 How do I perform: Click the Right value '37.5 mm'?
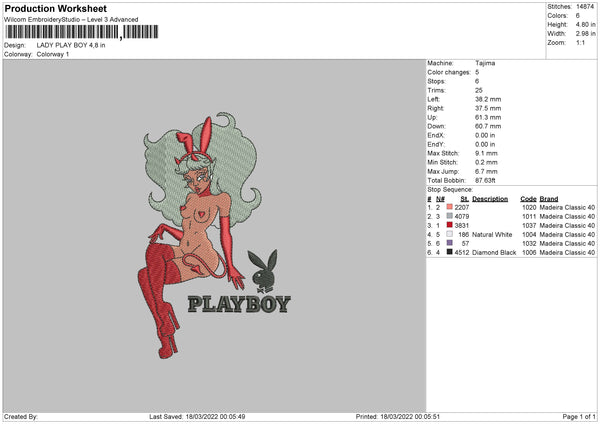[x=488, y=108]
